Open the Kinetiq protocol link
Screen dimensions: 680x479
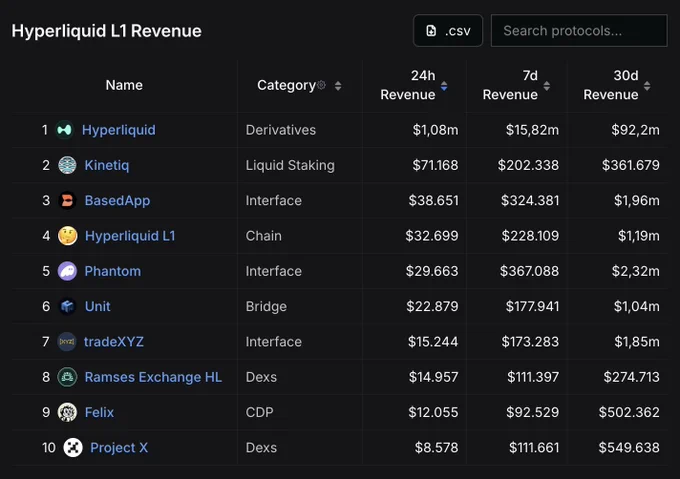(107, 165)
